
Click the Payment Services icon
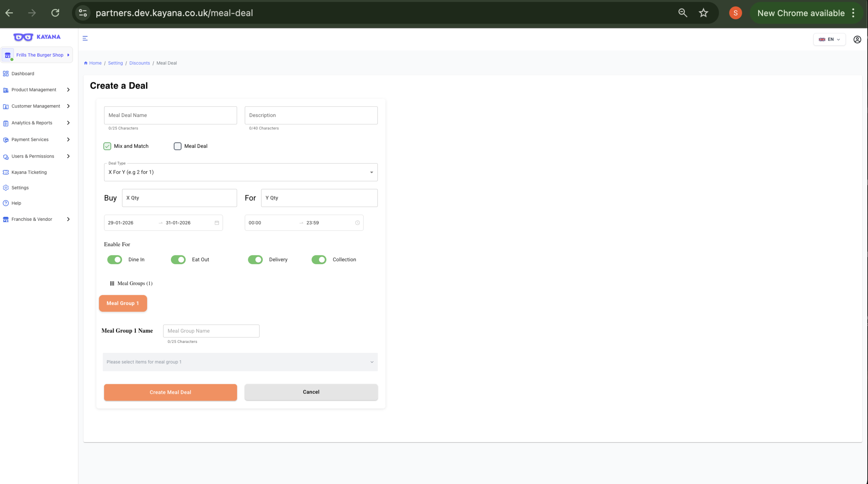6,140
